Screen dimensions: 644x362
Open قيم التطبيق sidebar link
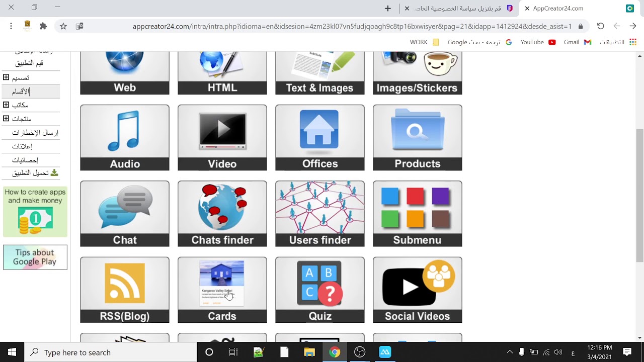click(x=29, y=63)
